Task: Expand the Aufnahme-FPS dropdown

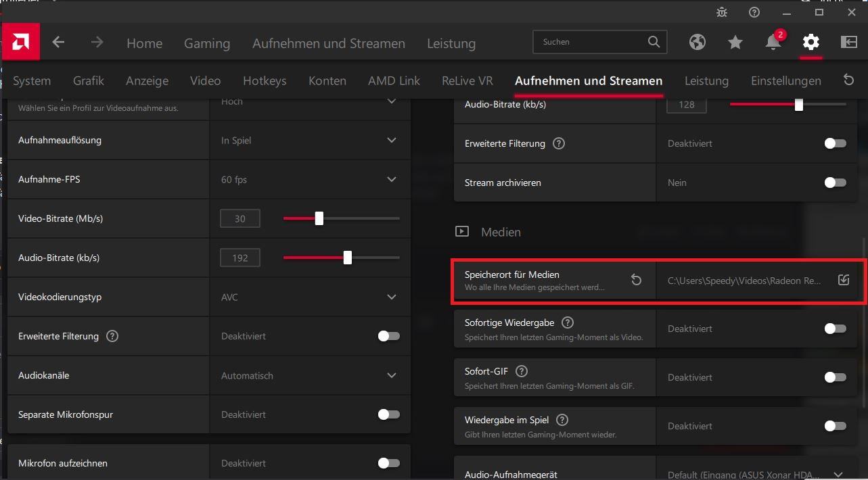Action: point(391,180)
